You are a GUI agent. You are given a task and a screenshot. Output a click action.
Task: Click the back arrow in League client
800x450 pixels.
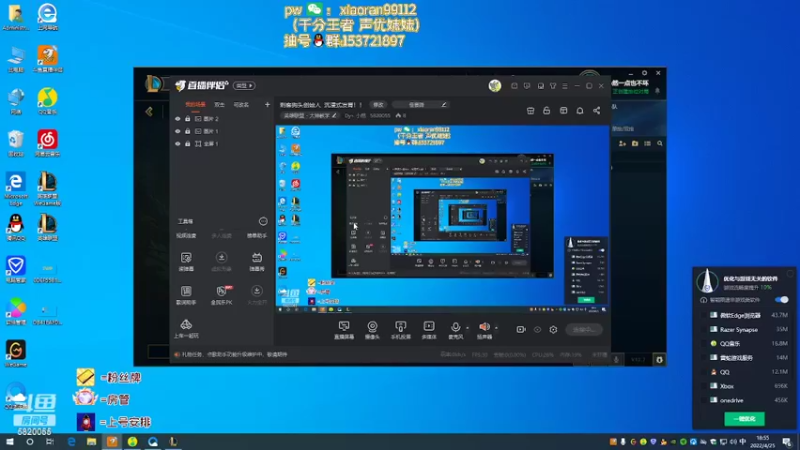[149, 111]
